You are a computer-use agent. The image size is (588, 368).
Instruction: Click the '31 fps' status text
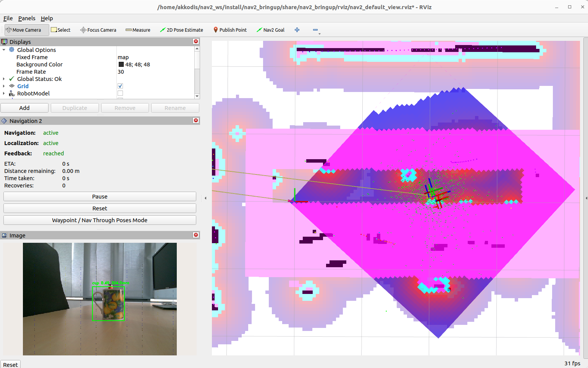tap(572, 363)
